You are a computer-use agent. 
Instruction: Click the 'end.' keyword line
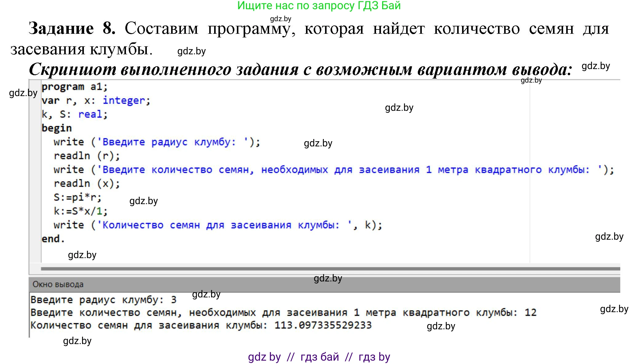point(53,239)
